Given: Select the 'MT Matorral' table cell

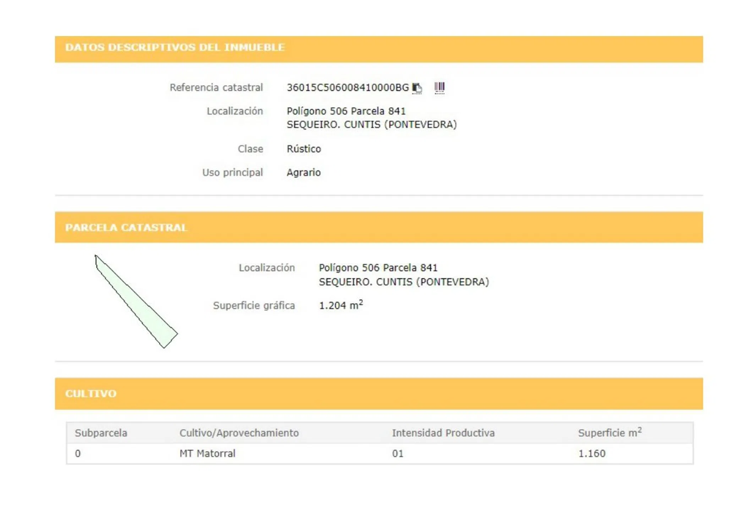Looking at the screenshot, I should (x=207, y=453).
